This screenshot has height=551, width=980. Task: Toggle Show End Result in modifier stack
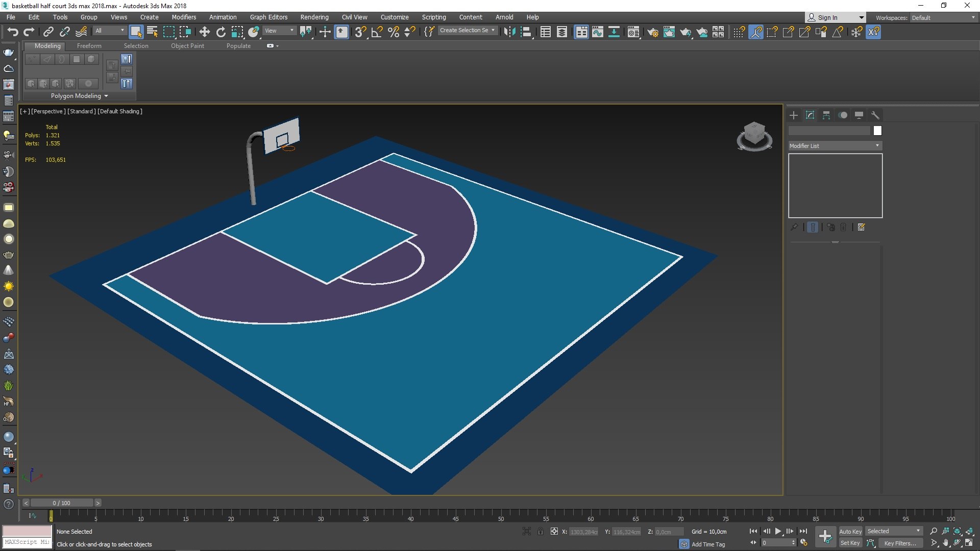pos(813,228)
